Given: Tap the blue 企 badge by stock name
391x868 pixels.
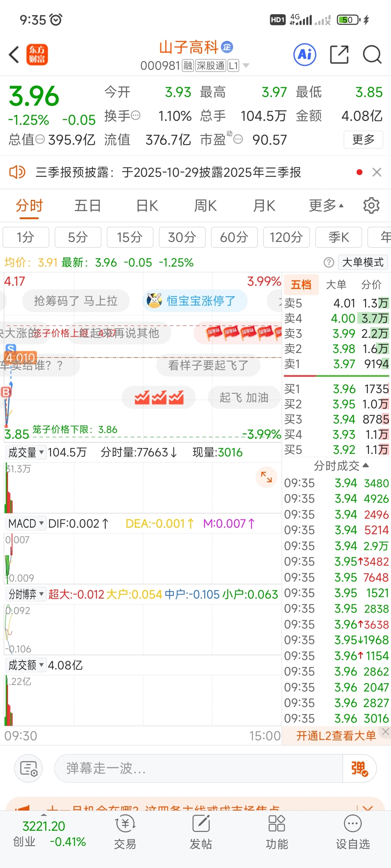Looking at the screenshot, I should [227, 47].
